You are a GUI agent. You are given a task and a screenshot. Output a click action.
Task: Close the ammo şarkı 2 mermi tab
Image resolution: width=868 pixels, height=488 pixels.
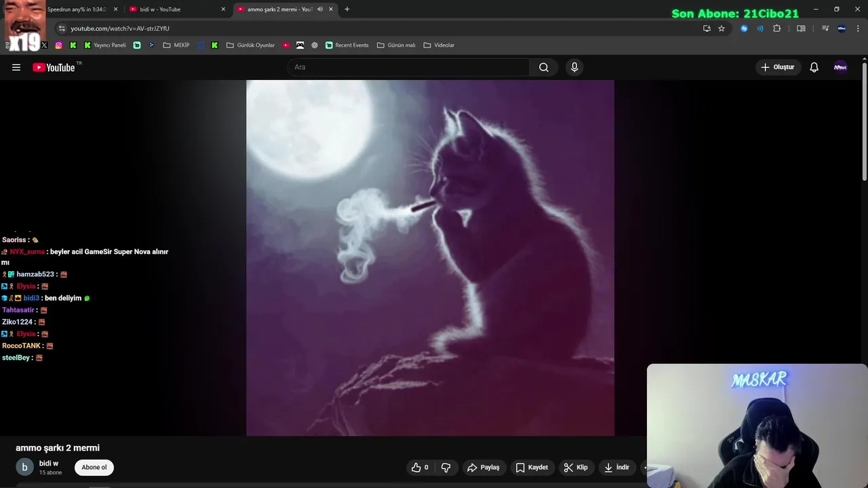pyautogui.click(x=331, y=9)
